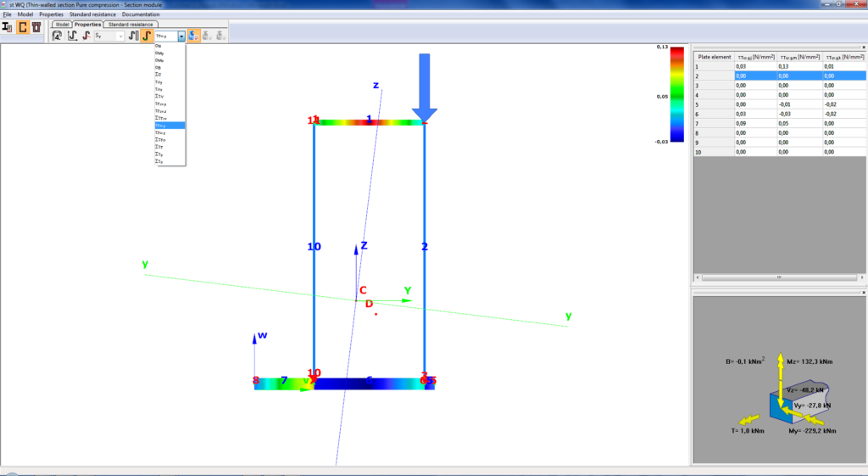Collapse the stress type dropdown arrow
Viewport: 868px width, 476px height.
click(181, 36)
